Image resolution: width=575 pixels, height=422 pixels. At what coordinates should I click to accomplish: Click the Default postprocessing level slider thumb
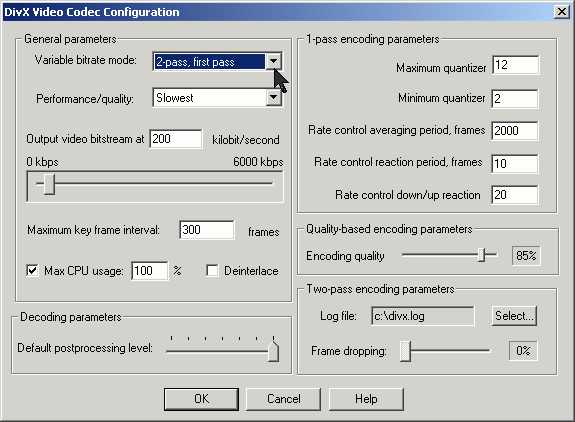click(x=273, y=351)
